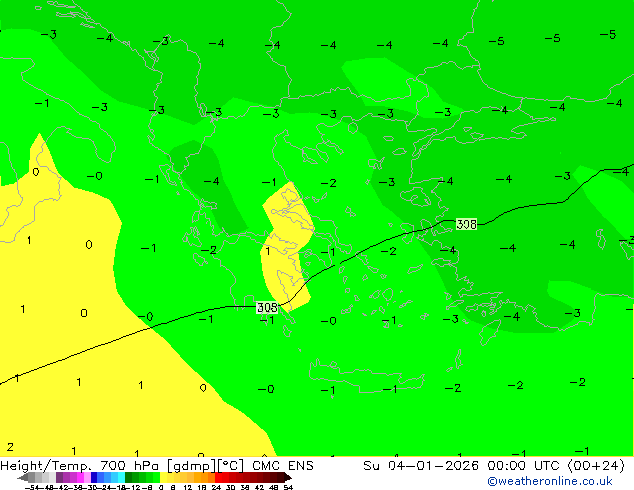Click the '700 hPa' level label
634x490 pixels.
coord(129,466)
